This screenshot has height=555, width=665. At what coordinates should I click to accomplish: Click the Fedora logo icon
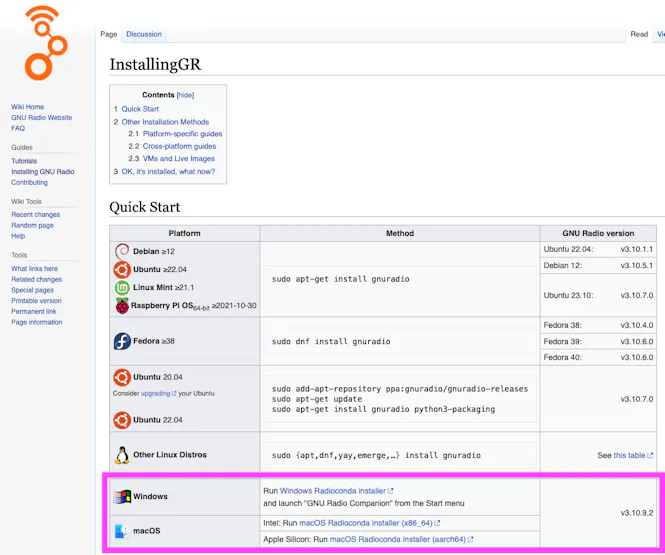[122, 341]
